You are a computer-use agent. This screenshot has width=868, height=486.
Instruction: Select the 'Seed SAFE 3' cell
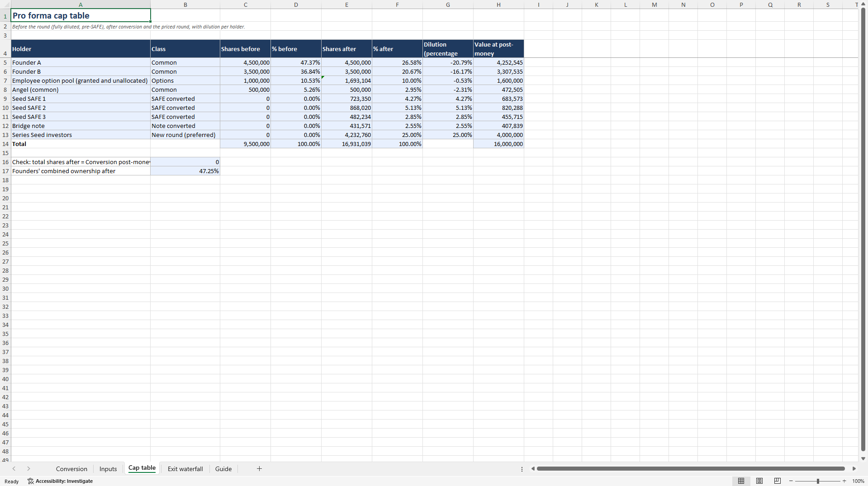[81, 117]
